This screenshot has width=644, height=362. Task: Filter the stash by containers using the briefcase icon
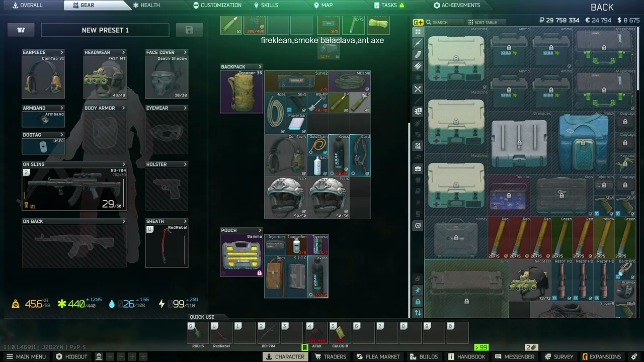418,168
